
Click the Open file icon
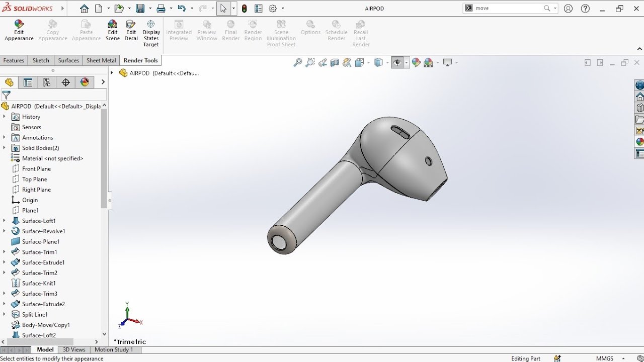click(x=119, y=9)
